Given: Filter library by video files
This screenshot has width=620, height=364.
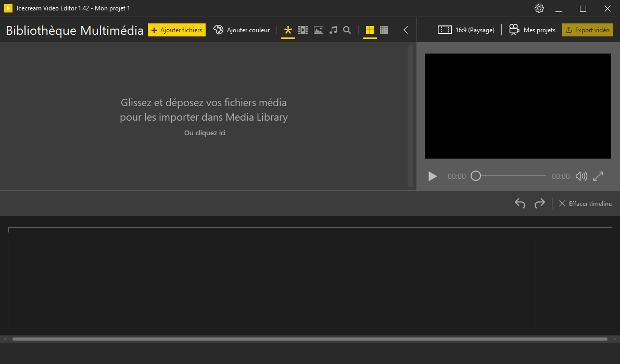Looking at the screenshot, I should (303, 30).
